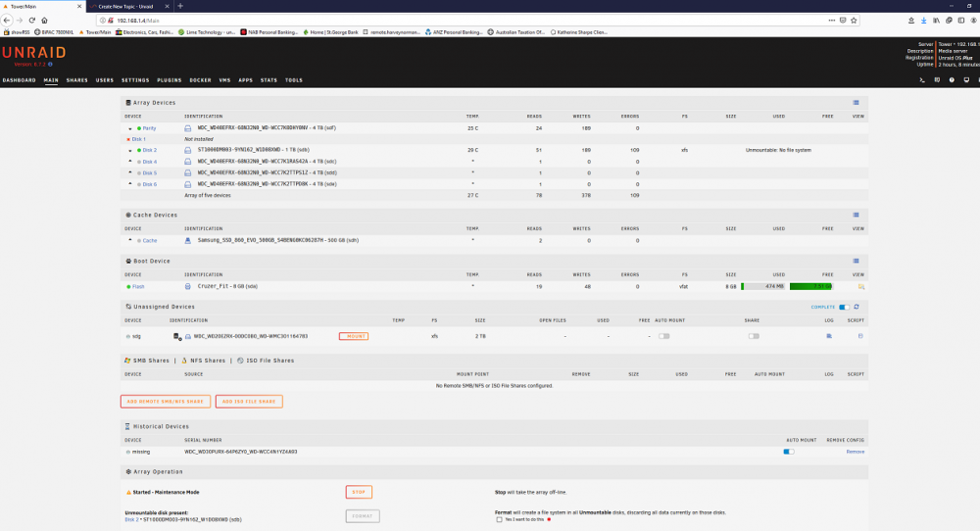Screen dimensions: 980x531
Task: Click the Flash used space bar
Action: point(762,287)
